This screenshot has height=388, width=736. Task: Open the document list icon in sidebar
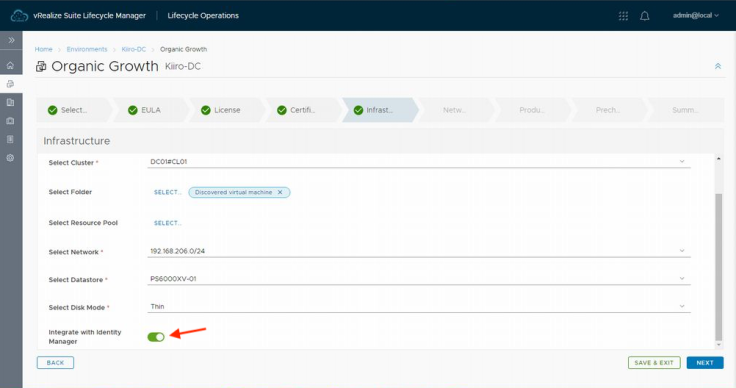pyautogui.click(x=10, y=139)
